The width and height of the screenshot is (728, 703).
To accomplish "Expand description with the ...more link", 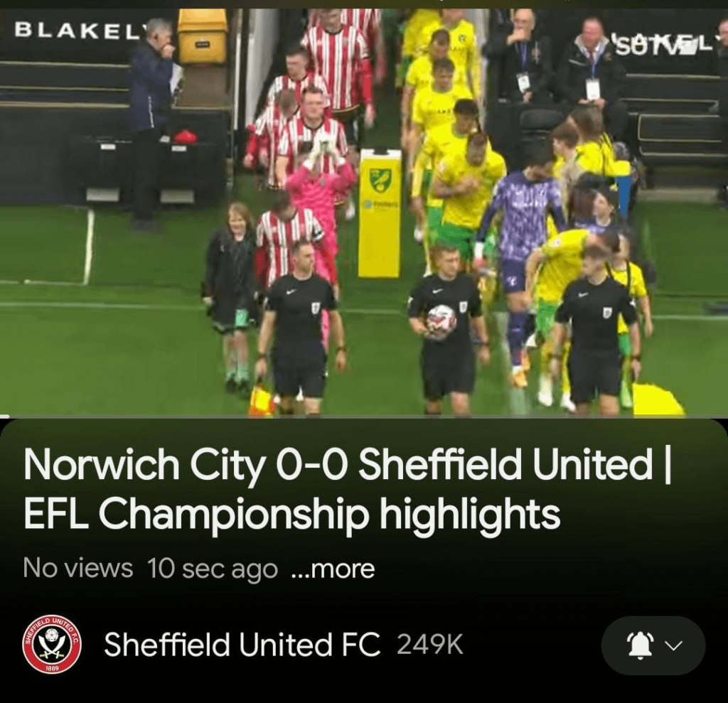I will (x=333, y=569).
